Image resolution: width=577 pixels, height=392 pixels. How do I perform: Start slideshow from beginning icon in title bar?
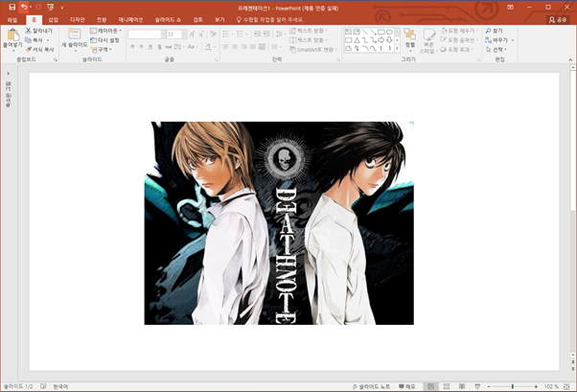[51, 7]
